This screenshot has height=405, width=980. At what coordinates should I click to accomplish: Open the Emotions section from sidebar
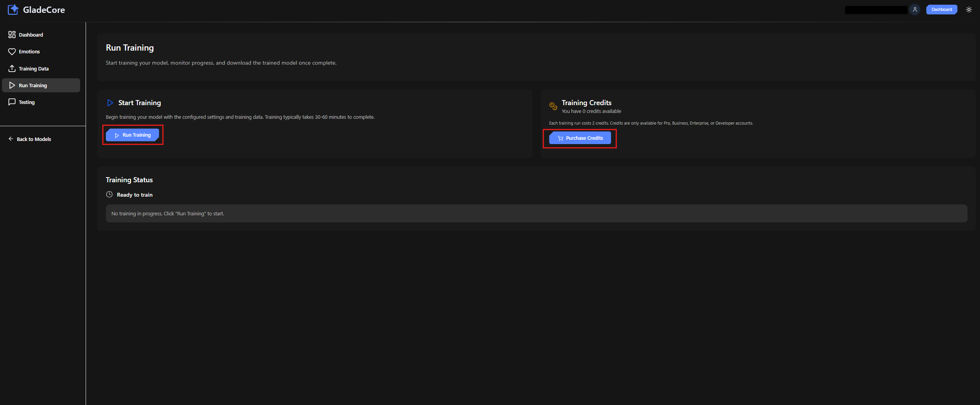pos(29,51)
